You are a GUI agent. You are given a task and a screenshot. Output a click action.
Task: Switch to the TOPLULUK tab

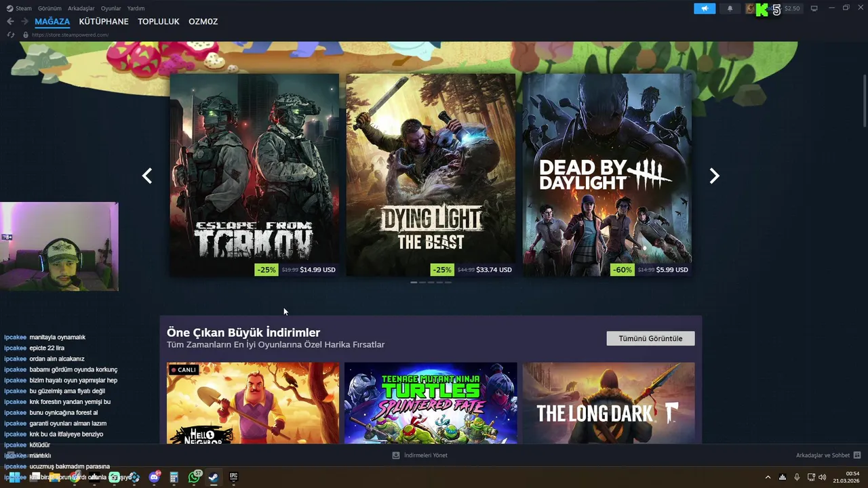[159, 22]
